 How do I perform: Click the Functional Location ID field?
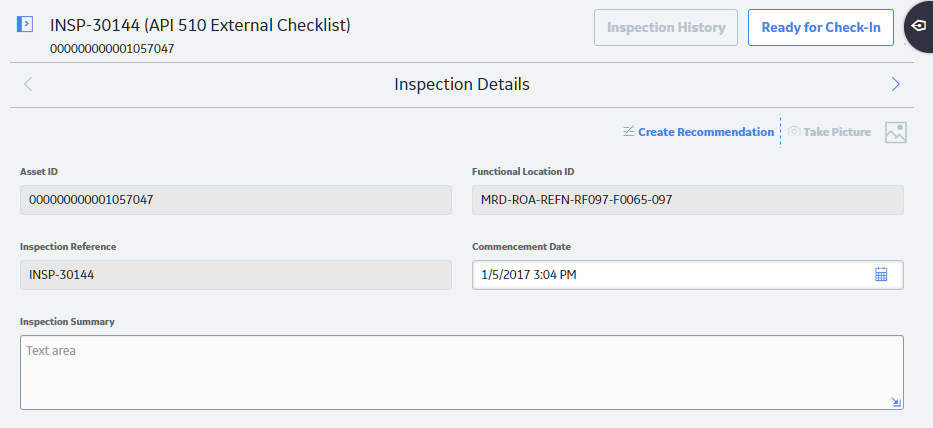(688, 200)
